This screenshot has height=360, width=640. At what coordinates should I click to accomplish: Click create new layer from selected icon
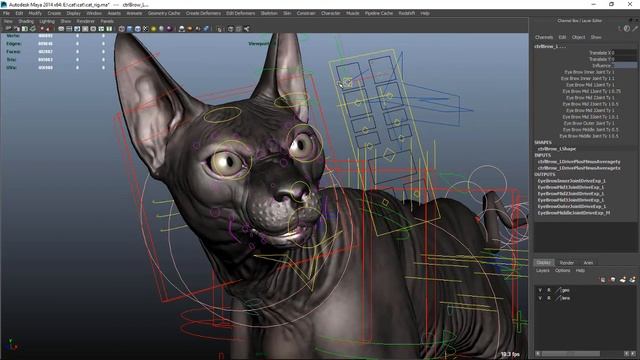tap(632, 280)
